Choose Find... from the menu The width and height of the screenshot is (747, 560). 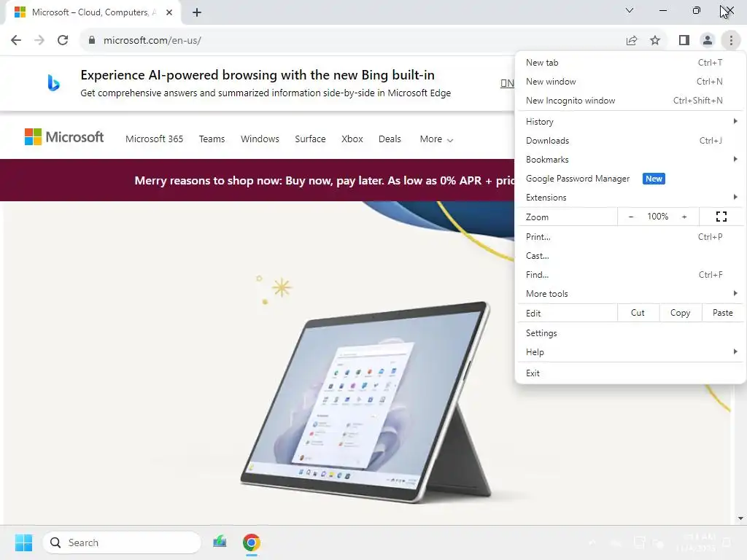pyautogui.click(x=630, y=275)
